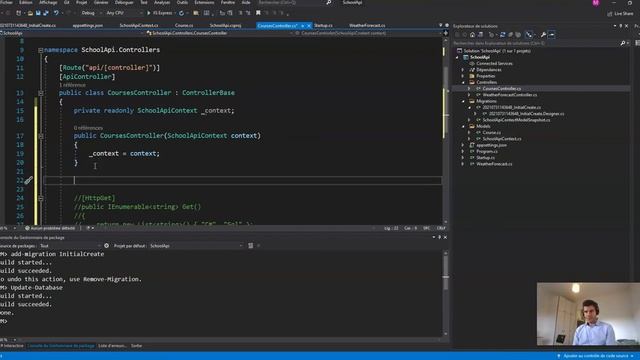Open the Déboguer menu
The image size is (640, 360).
click(x=124, y=2)
